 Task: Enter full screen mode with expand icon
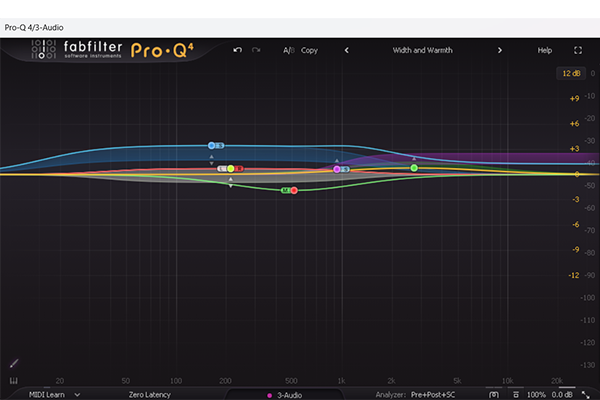pyautogui.click(x=578, y=50)
